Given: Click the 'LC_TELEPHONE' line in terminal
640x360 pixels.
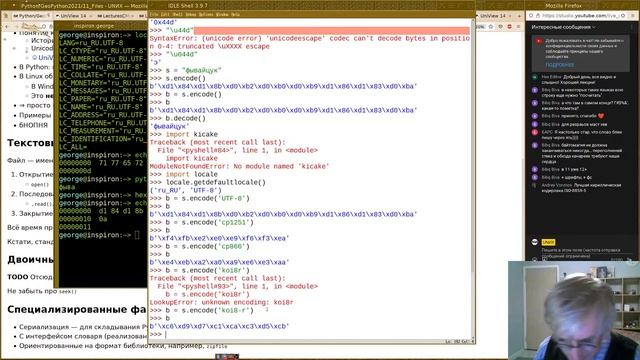Looking at the screenshot, I should [103, 123].
